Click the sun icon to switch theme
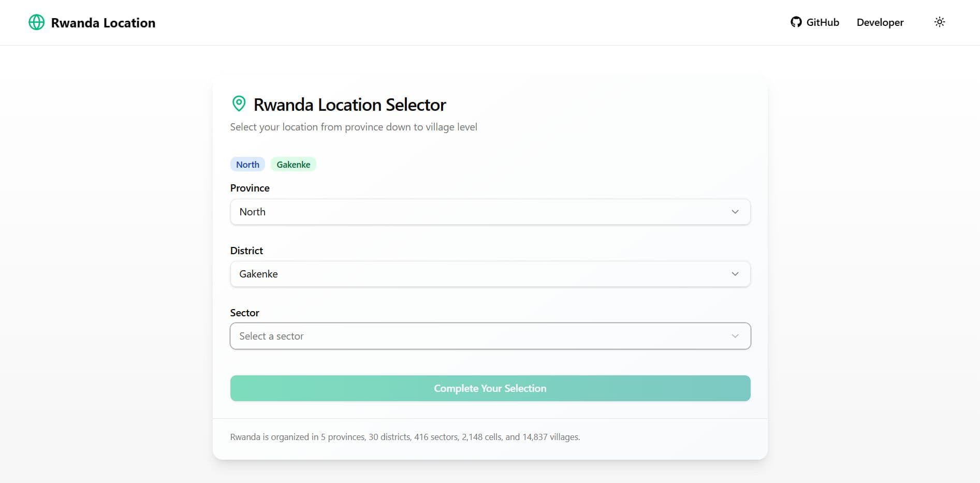Screen dimensions: 980x483 [940, 22]
